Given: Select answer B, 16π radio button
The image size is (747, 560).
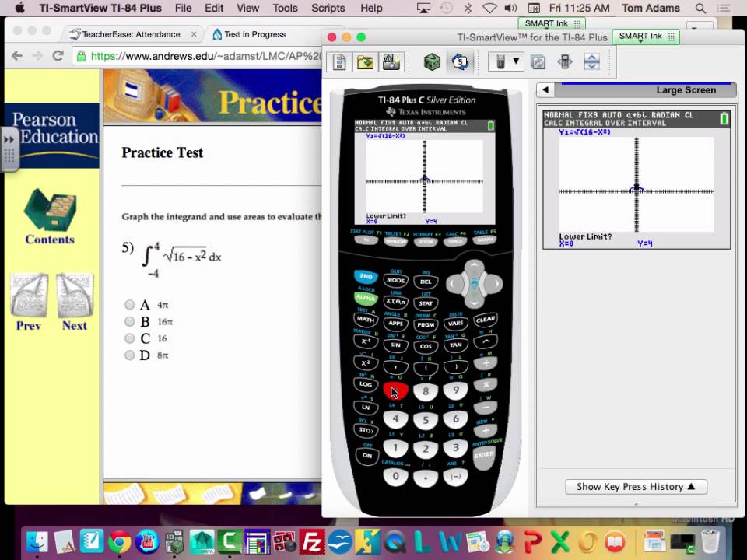Looking at the screenshot, I should pyautogui.click(x=129, y=321).
